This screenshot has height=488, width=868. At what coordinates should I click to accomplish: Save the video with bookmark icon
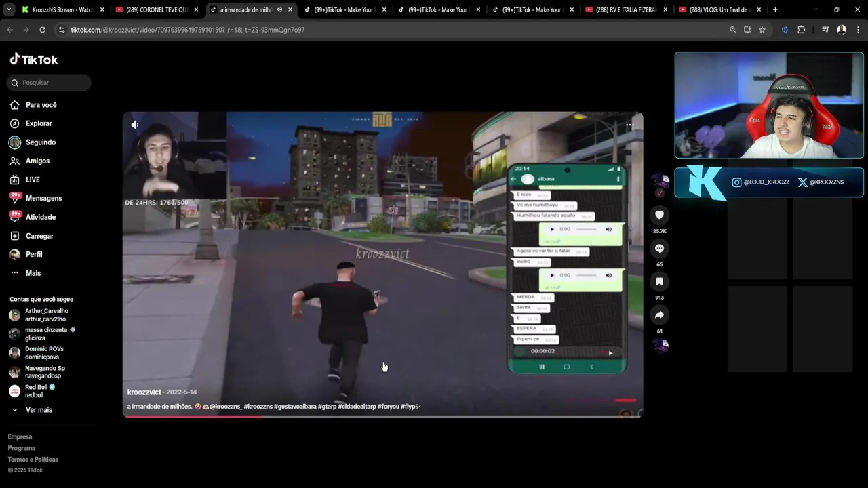[659, 281]
